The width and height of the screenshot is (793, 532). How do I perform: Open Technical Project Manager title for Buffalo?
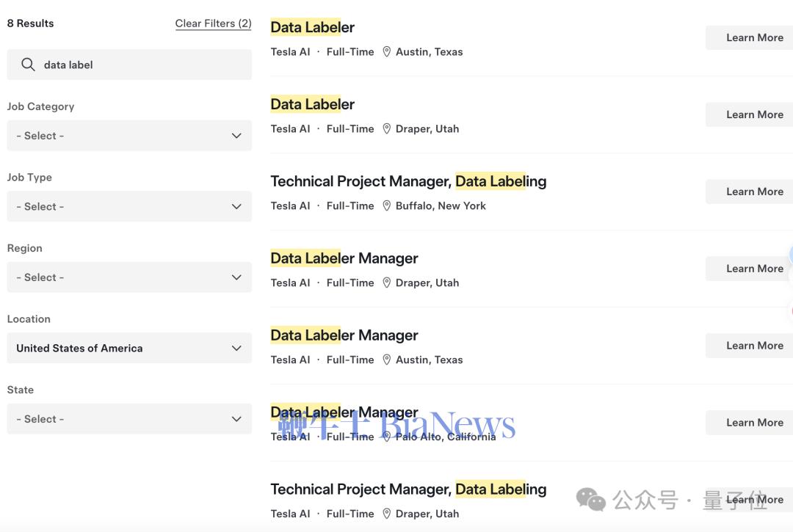tap(409, 181)
